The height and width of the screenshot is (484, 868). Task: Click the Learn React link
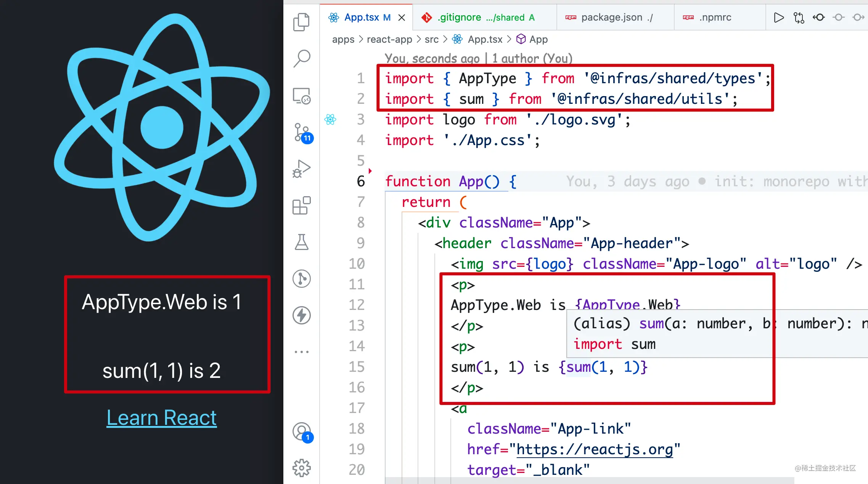[x=161, y=417]
